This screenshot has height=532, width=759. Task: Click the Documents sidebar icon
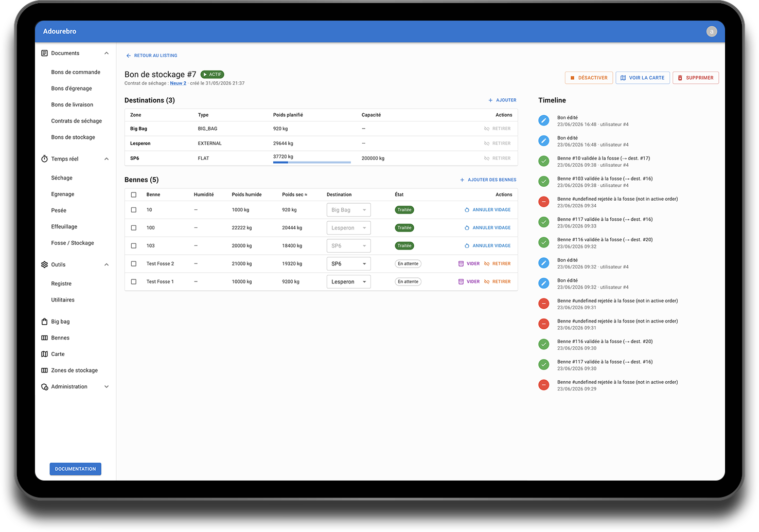(44, 53)
